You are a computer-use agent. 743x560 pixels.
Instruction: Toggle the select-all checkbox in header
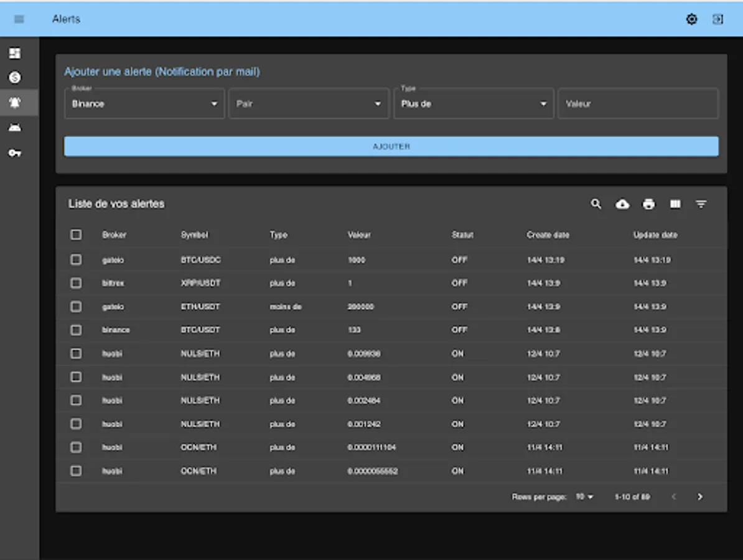76,235
